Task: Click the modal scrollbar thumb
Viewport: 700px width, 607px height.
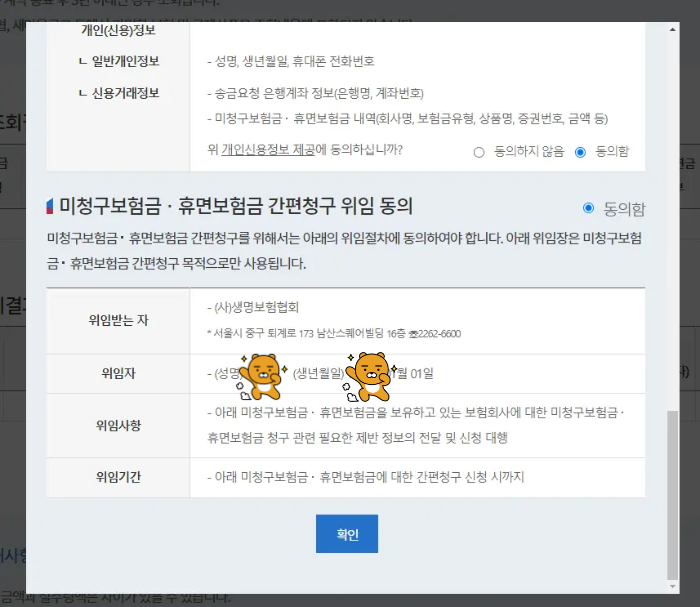Action: pos(672,495)
